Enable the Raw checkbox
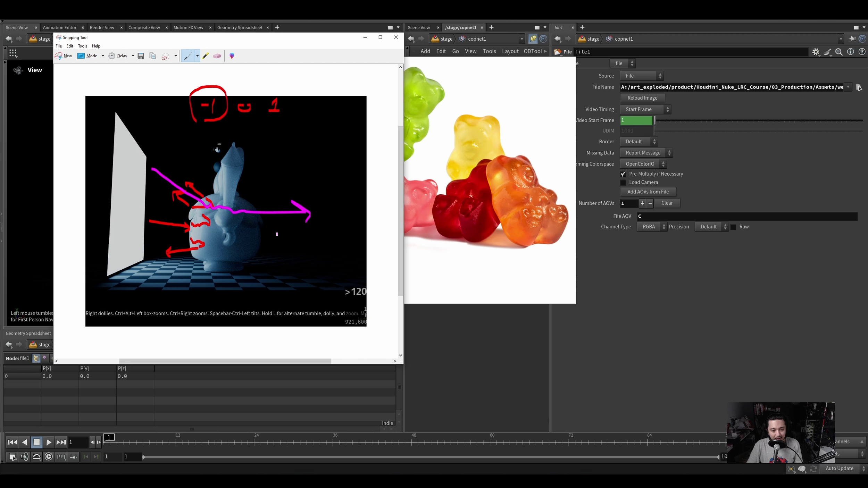The height and width of the screenshot is (488, 868). 733,227
